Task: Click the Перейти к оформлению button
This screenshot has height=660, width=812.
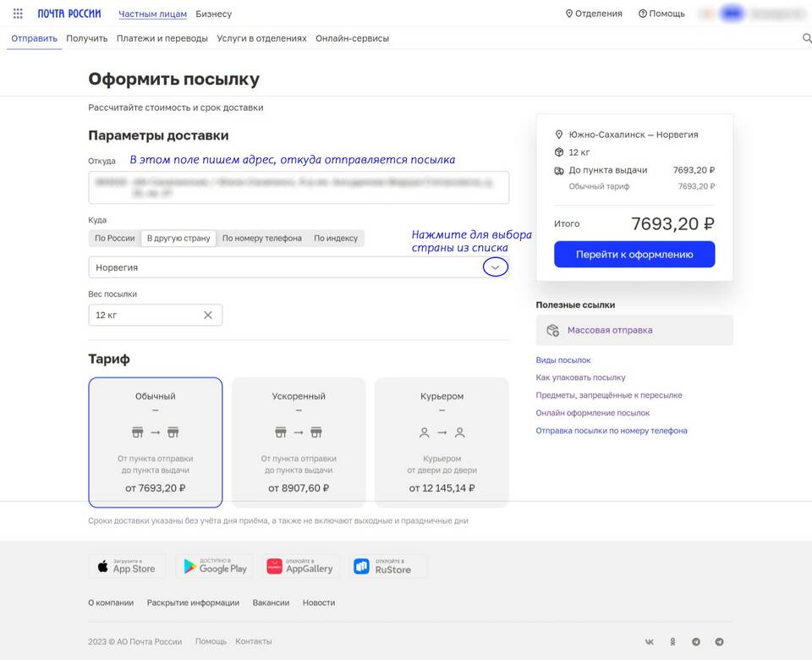Action: pyautogui.click(x=634, y=255)
